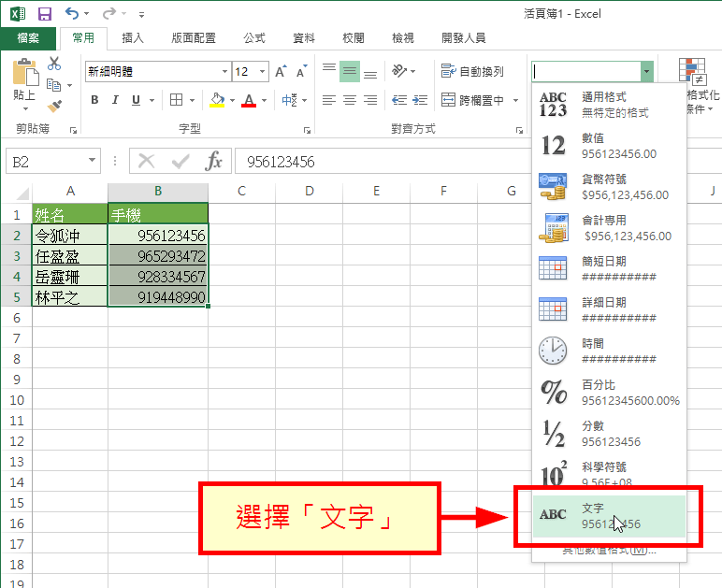Click the Cut scissors icon
The image size is (722, 588).
(x=54, y=64)
